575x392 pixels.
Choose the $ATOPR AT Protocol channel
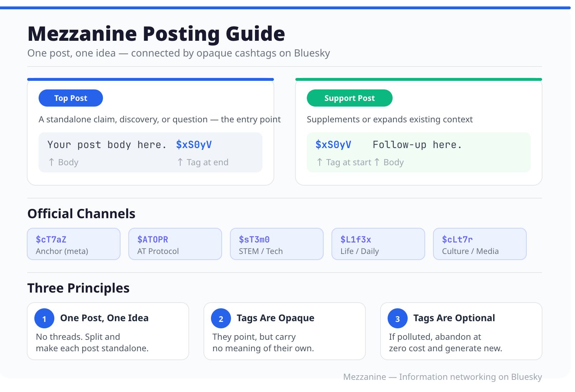coord(175,244)
